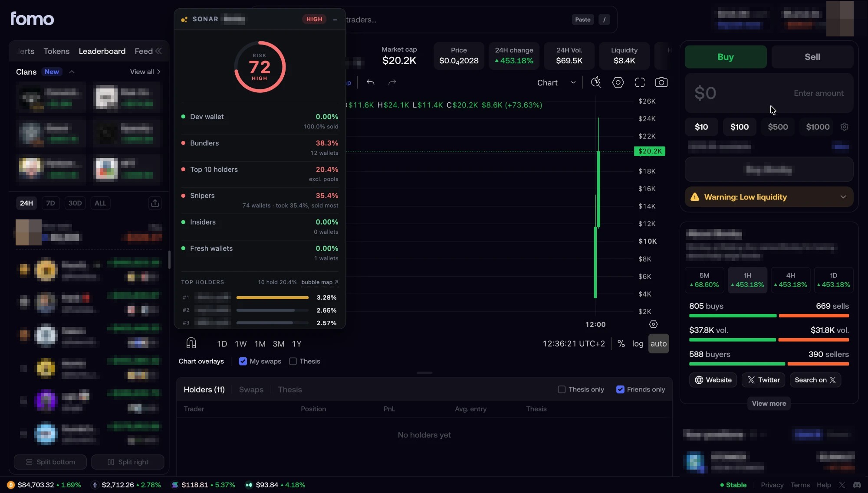The width and height of the screenshot is (868, 493).
Task: Open X link in footer
Action: point(842,485)
